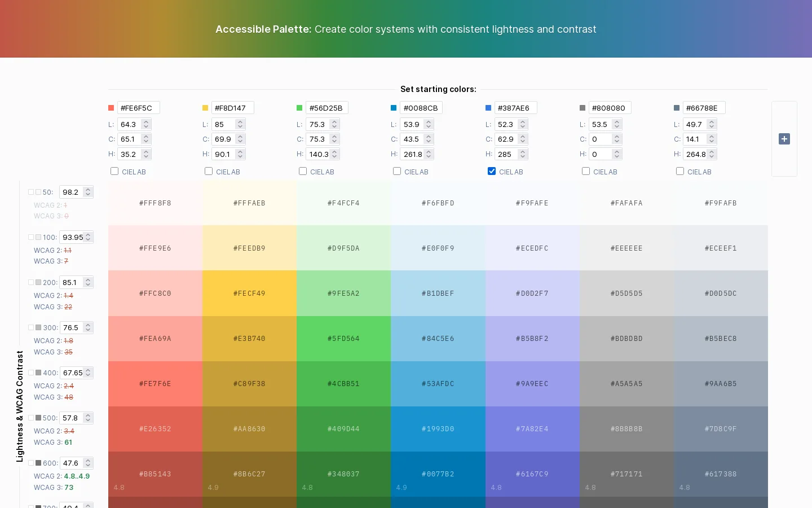This screenshot has width=812, height=508.
Task: Enable CIELAB for the #FE6F5C color
Action: [114, 171]
